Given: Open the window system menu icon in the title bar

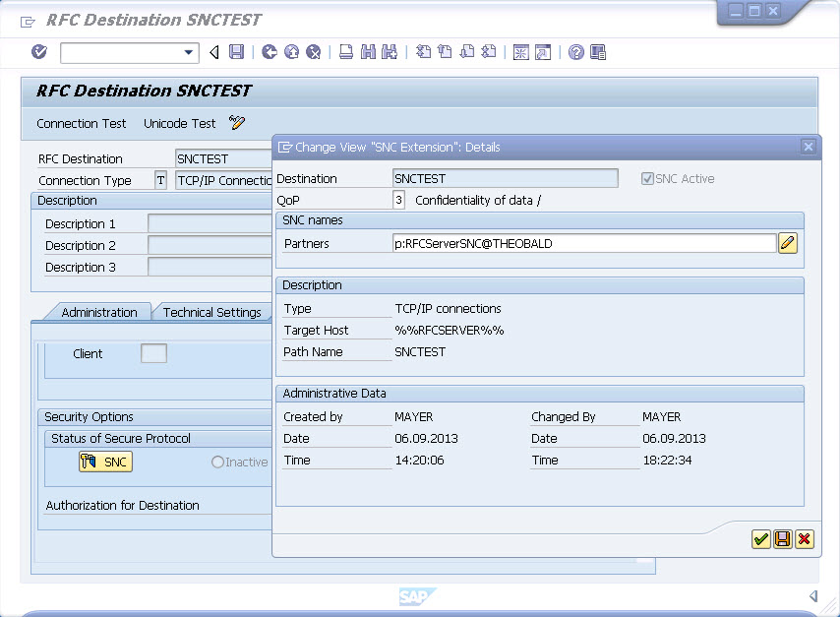Looking at the screenshot, I should 28,21.
